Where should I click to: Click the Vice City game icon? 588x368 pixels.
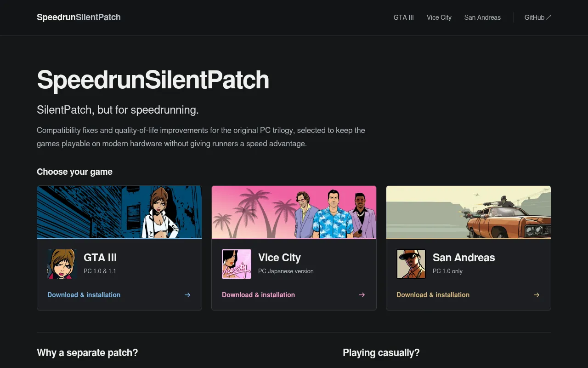(237, 264)
